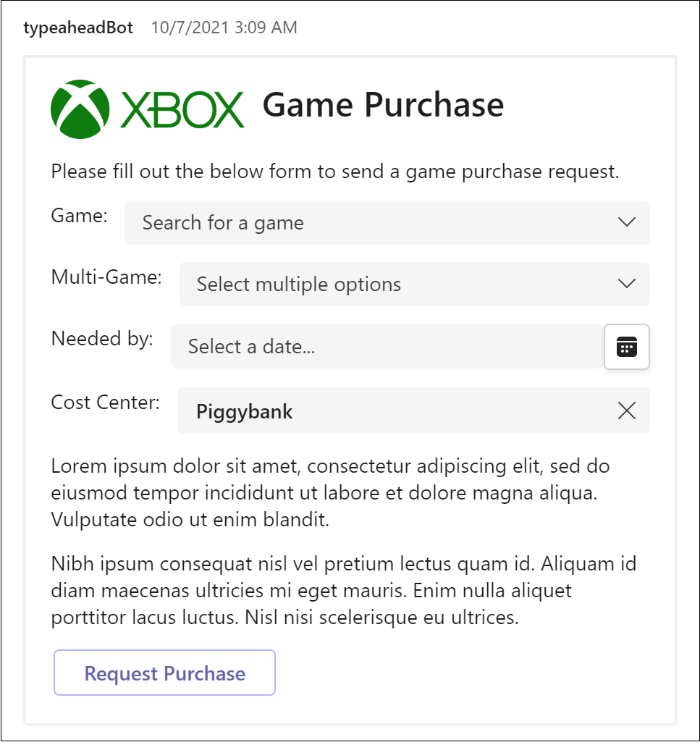This screenshot has height=750, width=700.
Task: Expand the Multi-Game dropdown chevron
Action: [626, 284]
